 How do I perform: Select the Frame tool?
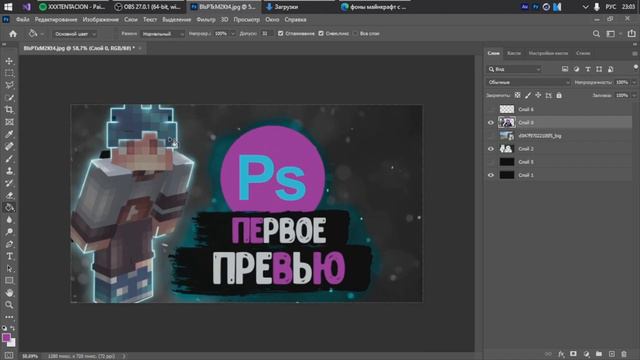point(9,122)
